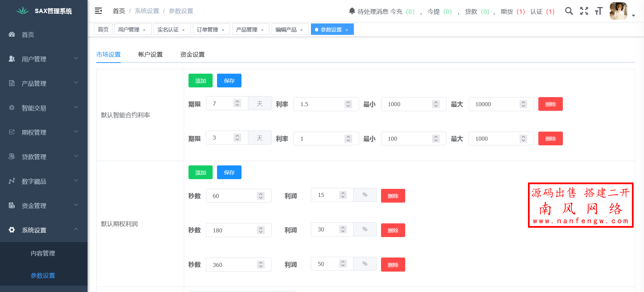Click 保存 in 默认期权利润 section

tap(229, 172)
